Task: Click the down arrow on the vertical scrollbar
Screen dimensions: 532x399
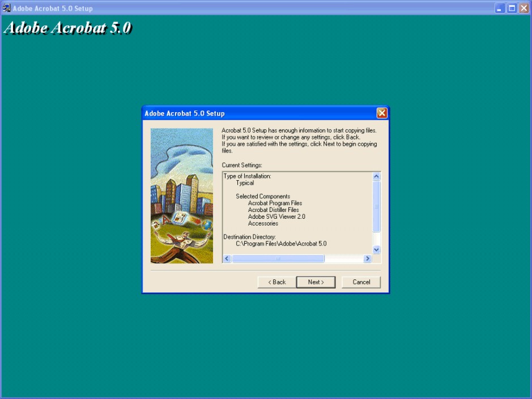Action: (x=376, y=249)
